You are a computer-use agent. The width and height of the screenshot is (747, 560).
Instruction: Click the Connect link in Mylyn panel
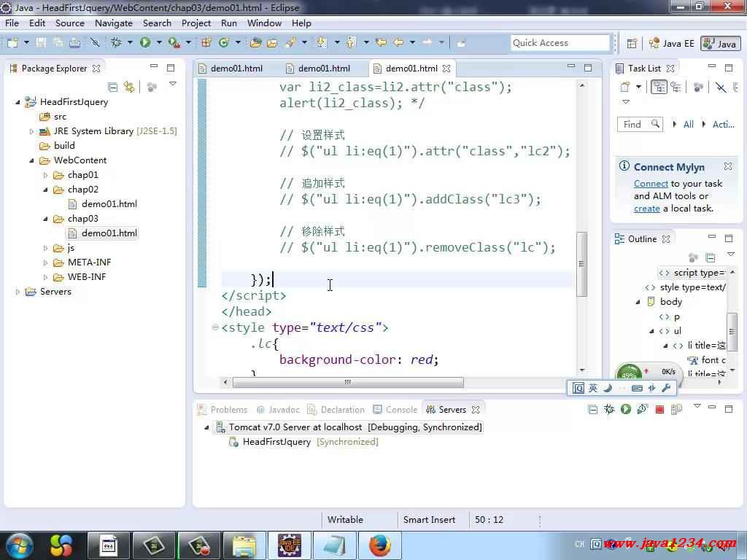[x=651, y=183]
